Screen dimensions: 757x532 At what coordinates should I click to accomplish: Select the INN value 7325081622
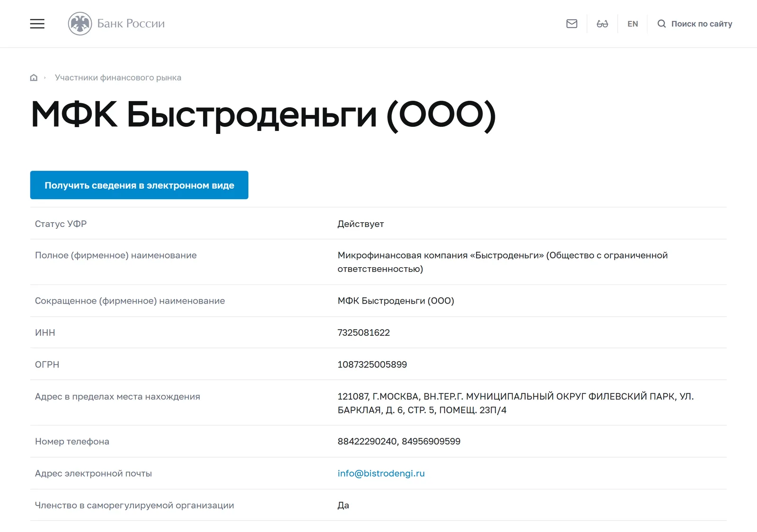click(x=363, y=332)
